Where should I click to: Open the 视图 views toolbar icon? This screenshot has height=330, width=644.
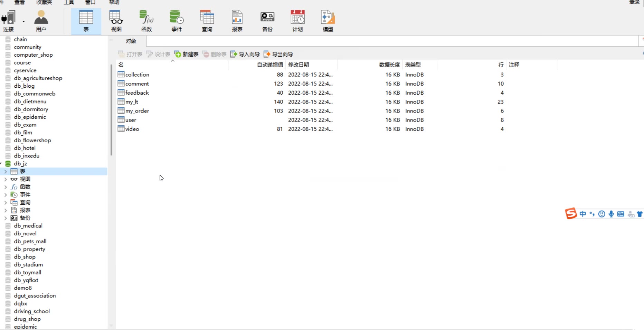click(x=116, y=21)
